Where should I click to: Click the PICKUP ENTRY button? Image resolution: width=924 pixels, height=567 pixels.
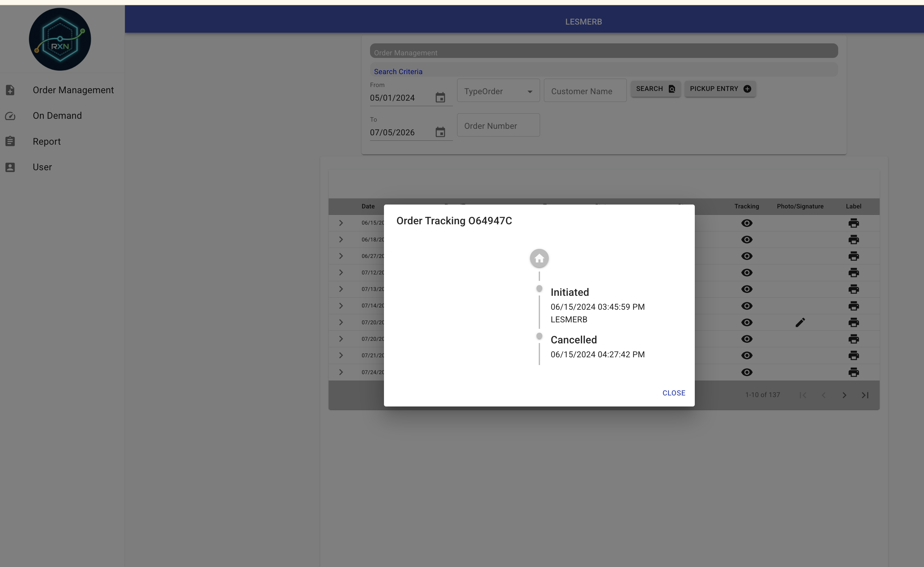(720, 89)
